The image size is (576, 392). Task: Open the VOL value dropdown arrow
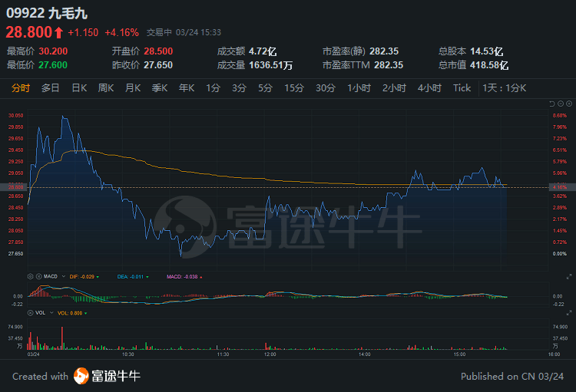[x=85, y=314]
